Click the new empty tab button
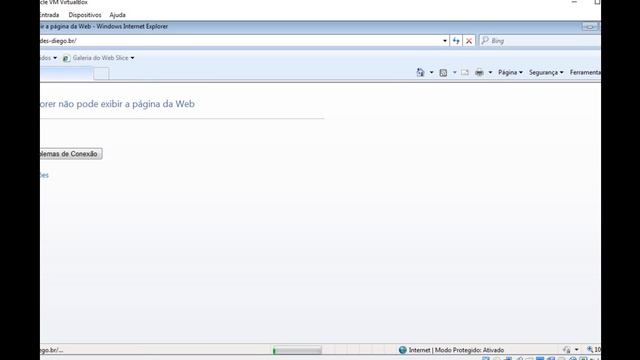Viewport: 640px width, 360px height. [101, 74]
